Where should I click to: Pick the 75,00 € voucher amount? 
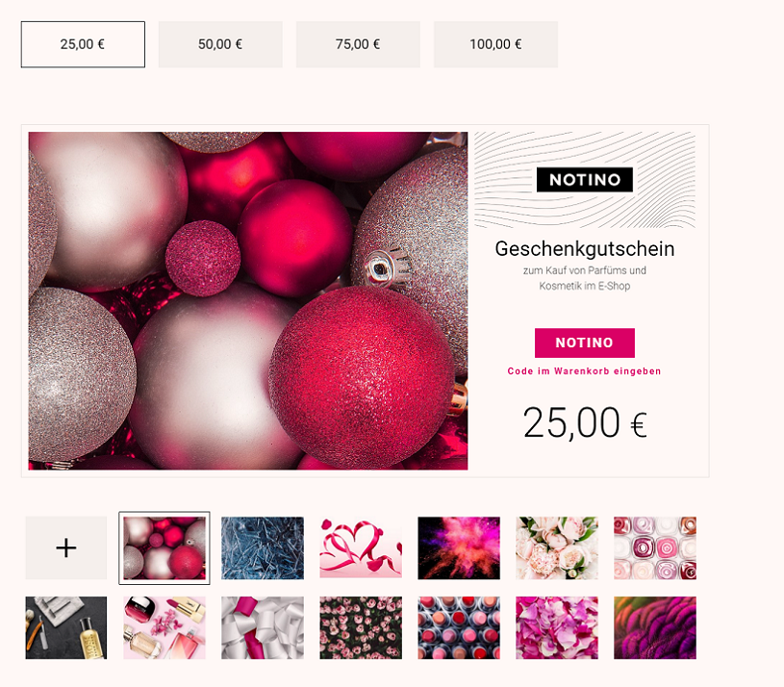click(x=358, y=44)
